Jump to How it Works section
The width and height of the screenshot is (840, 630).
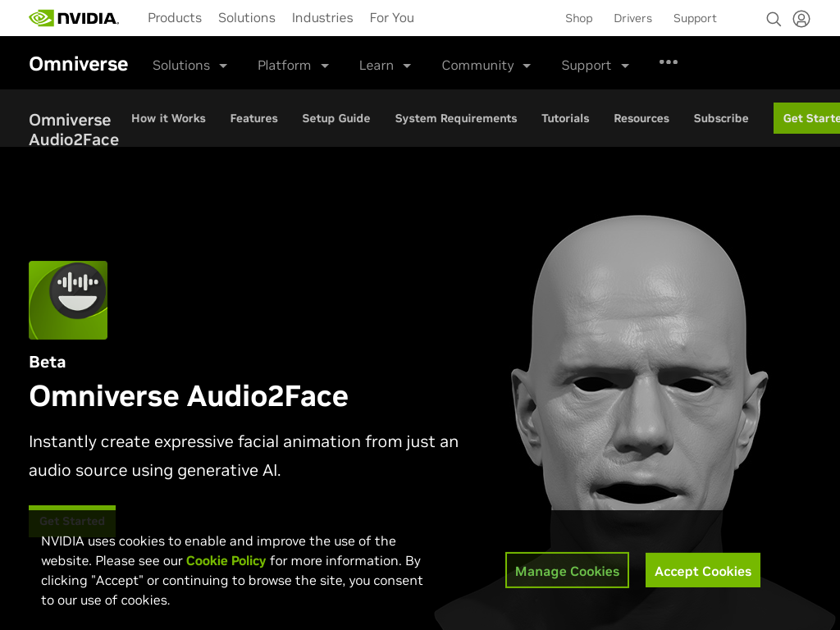[x=168, y=118]
